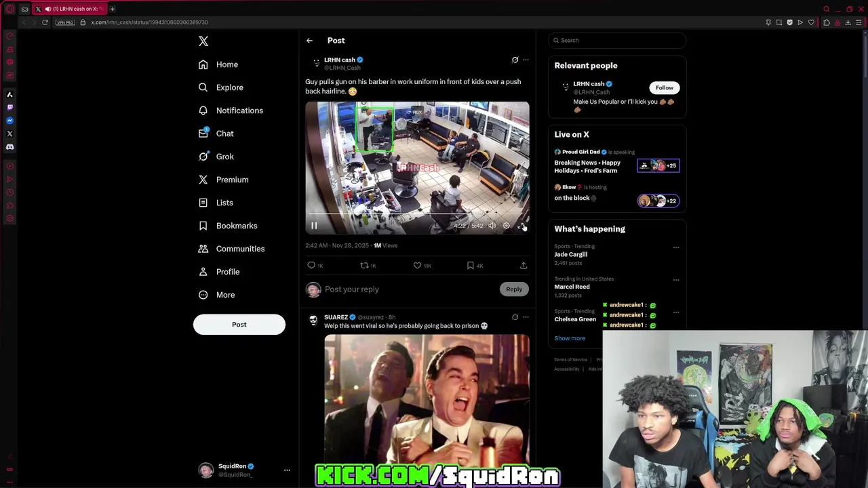Open Grok in X sidebar
This screenshot has width=868, height=488.
click(216, 157)
